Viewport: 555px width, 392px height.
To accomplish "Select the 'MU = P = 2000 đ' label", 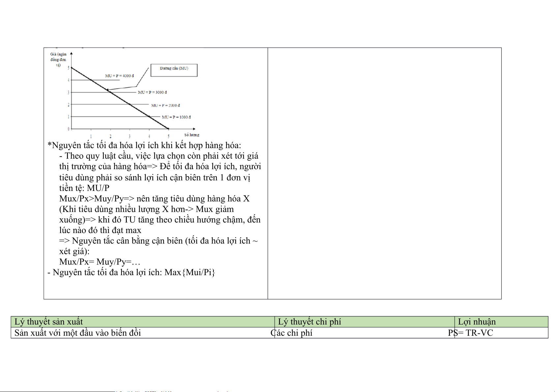I will (165, 105).
